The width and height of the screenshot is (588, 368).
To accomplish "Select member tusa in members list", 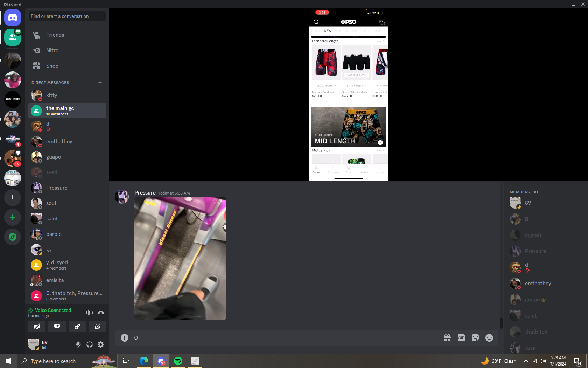I will click(546, 348).
